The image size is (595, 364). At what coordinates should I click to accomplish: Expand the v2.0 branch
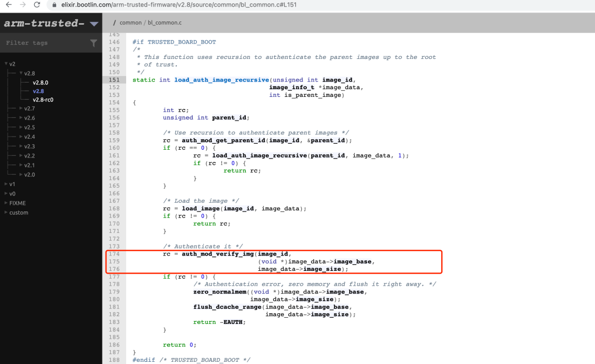point(21,175)
